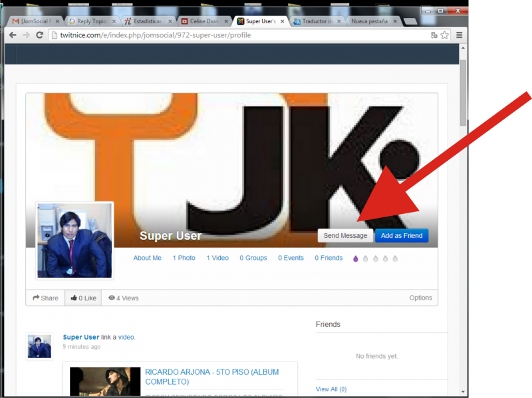Click the Add as Friend button
The image size is (532, 398).
[402, 236]
